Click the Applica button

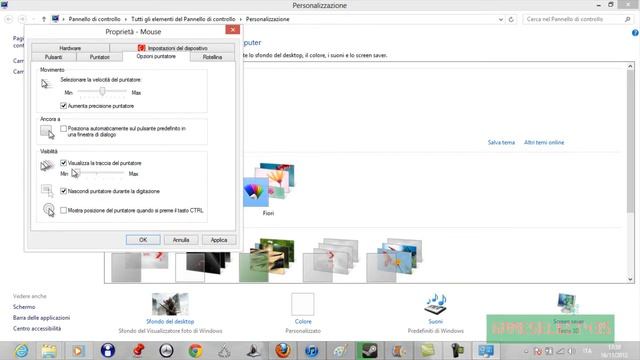point(219,240)
